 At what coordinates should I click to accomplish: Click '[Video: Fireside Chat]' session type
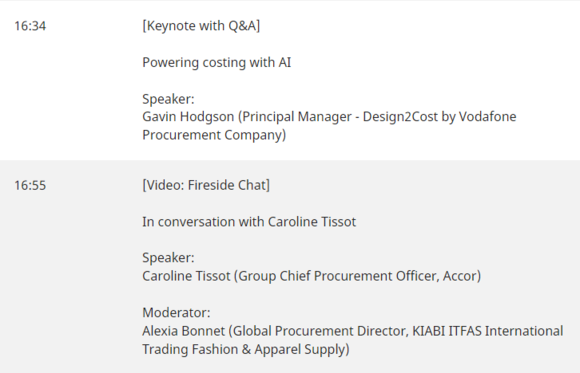[x=206, y=185]
